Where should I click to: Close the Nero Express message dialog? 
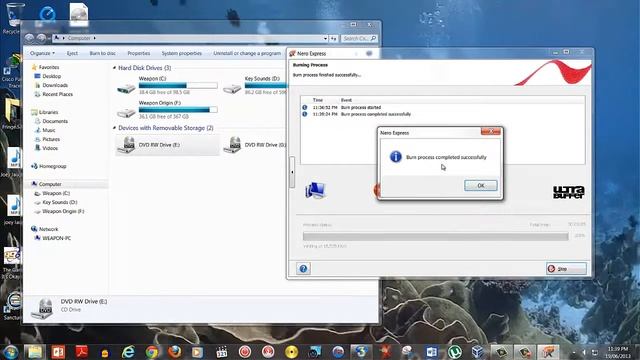491,131
